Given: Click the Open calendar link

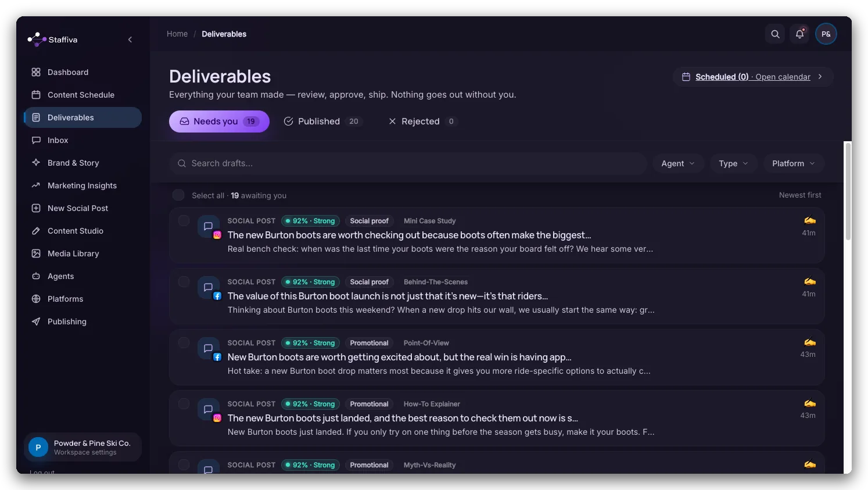Looking at the screenshot, I should coord(783,77).
